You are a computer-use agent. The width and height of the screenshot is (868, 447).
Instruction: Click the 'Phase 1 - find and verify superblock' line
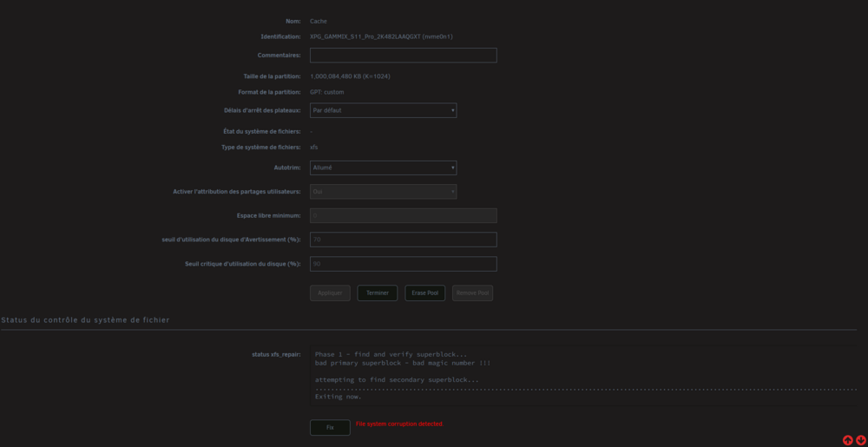pos(391,355)
